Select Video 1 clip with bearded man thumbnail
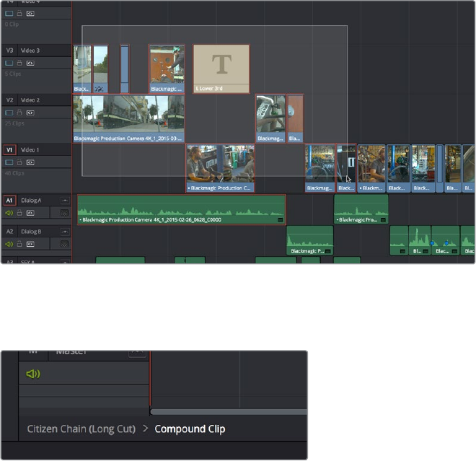This screenshot has height=461, width=476. (x=220, y=168)
